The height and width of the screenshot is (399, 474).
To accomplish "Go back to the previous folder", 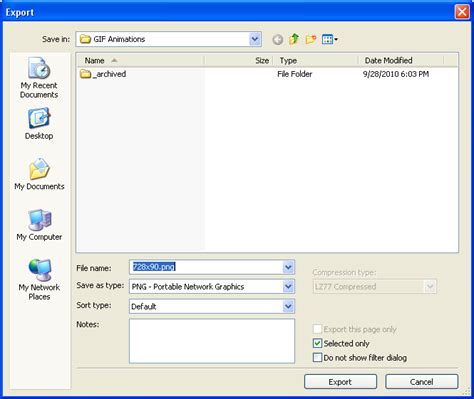I will pos(277,40).
